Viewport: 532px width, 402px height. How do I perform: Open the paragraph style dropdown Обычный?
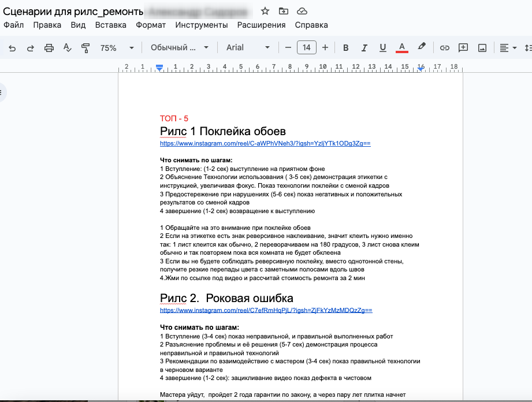[180, 47]
